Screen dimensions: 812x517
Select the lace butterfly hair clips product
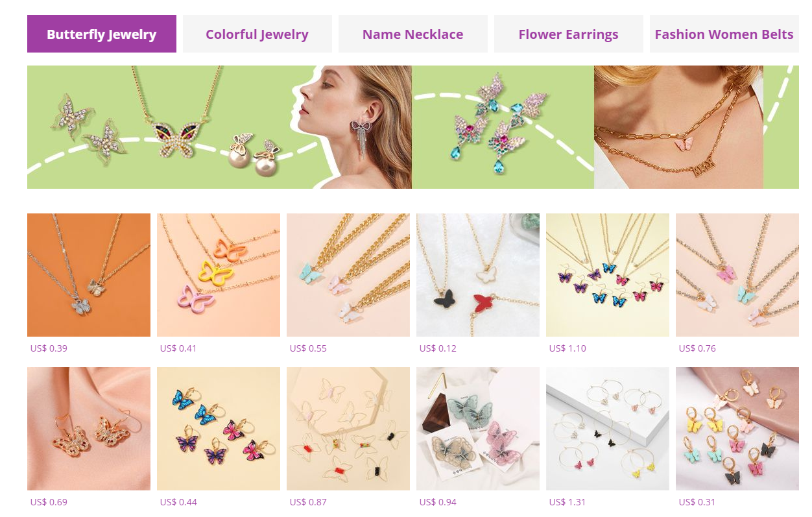click(x=478, y=429)
